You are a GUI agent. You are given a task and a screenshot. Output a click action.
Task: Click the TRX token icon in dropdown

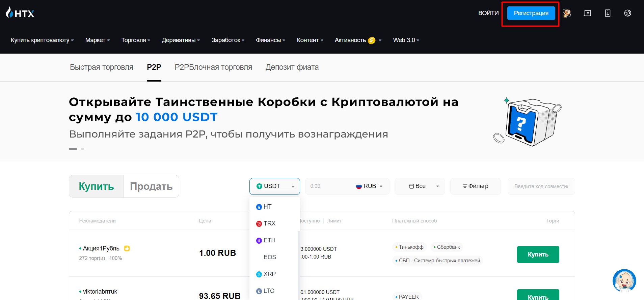click(259, 224)
